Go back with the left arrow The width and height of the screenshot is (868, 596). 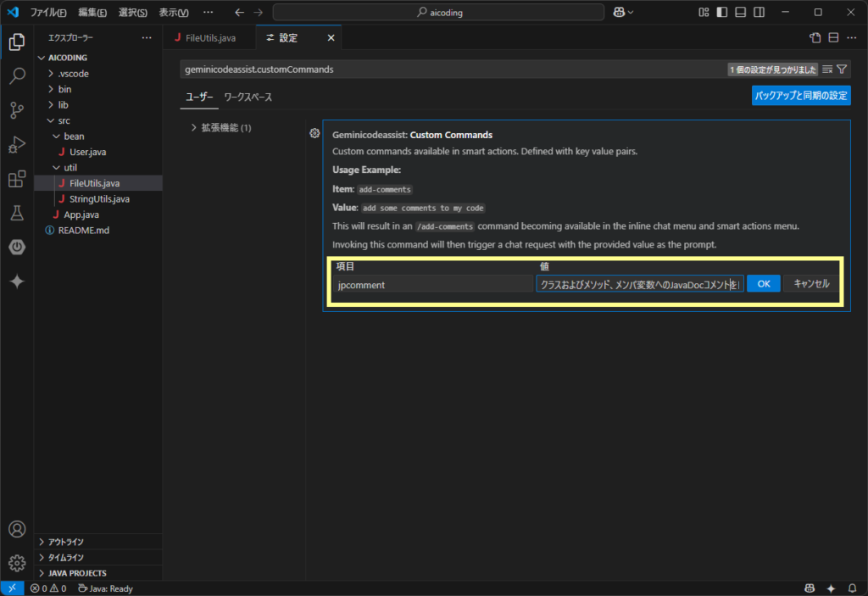pyautogui.click(x=239, y=12)
